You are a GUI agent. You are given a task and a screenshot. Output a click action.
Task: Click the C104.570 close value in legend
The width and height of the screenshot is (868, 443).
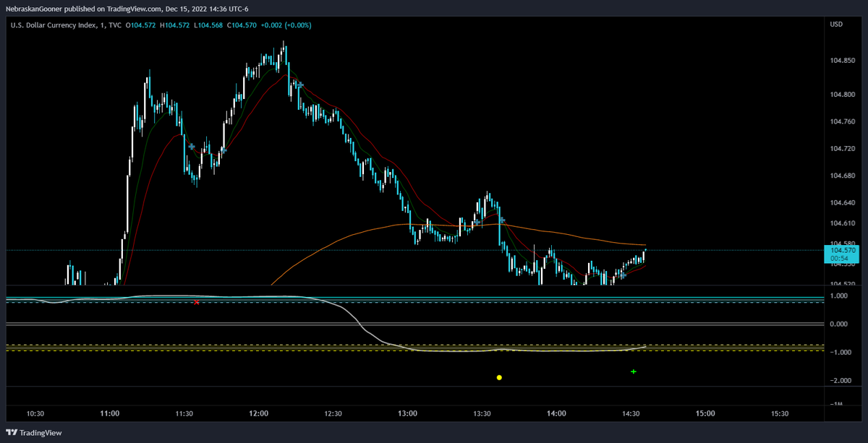coord(242,26)
